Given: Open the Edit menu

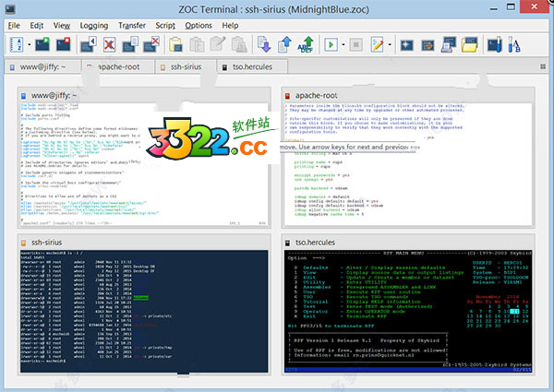Looking at the screenshot, I should click(37, 26).
